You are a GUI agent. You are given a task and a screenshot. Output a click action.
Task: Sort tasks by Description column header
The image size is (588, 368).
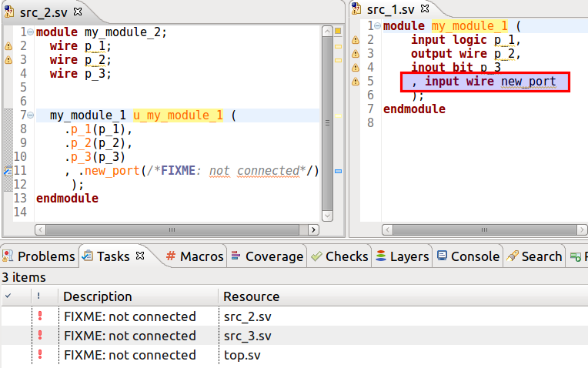[x=139, y=296]
